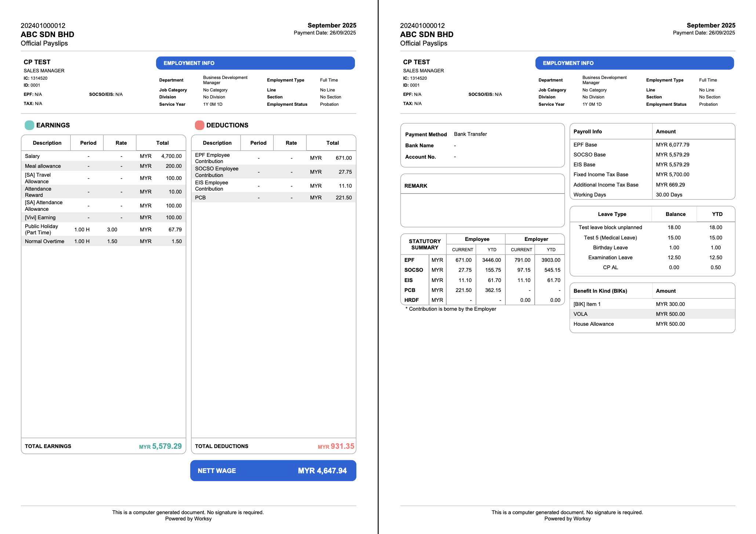Select the Total Deductions amount MYR 931.35
The image size is (756, 534).
click(336, 446)
